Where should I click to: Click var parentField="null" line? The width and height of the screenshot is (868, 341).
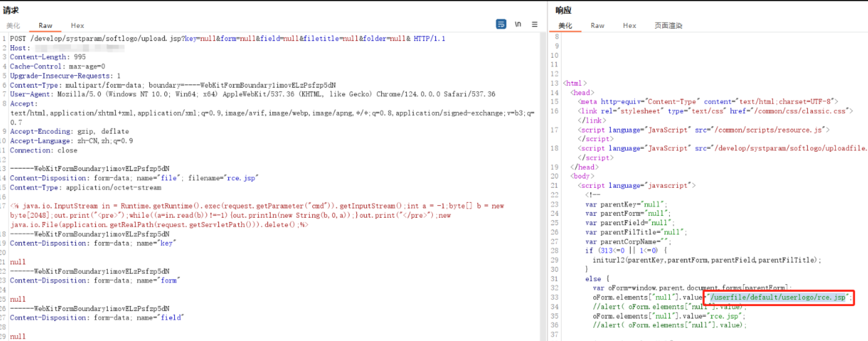[630, 223]
